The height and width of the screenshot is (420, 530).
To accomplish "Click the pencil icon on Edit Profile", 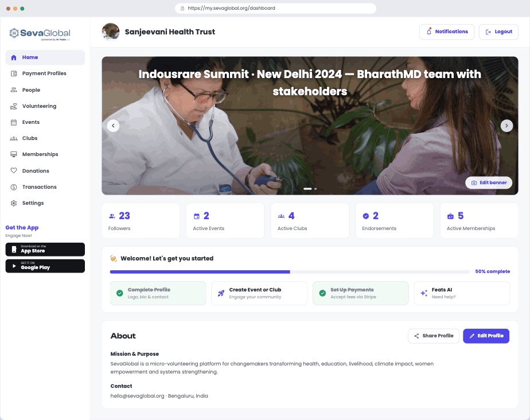I will click(472, 336).
